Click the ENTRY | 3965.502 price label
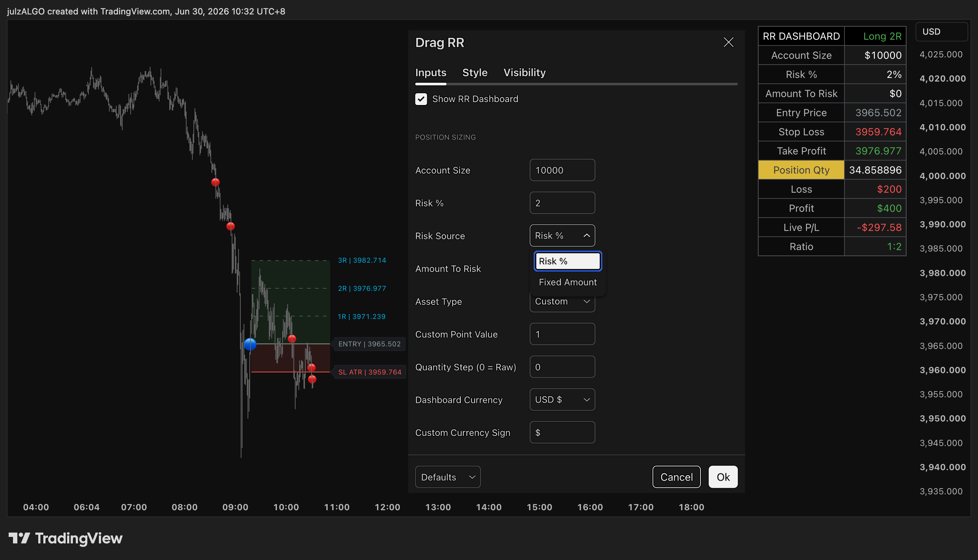Image resolution: width=978 pixels, height=560 pixels. pos(369,344)
